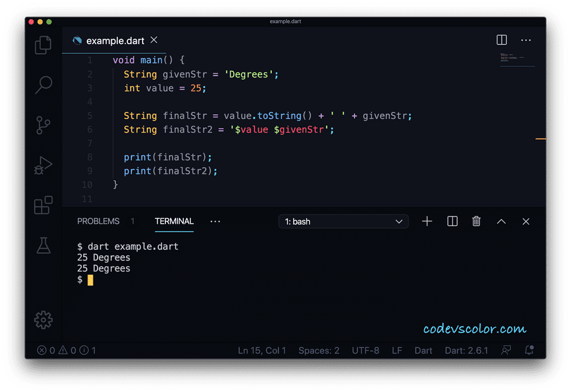The width and height of the screenshot is (571, 392).
Task: Kill the terminal with the trash icon
Action: click(x=476, y=221)
